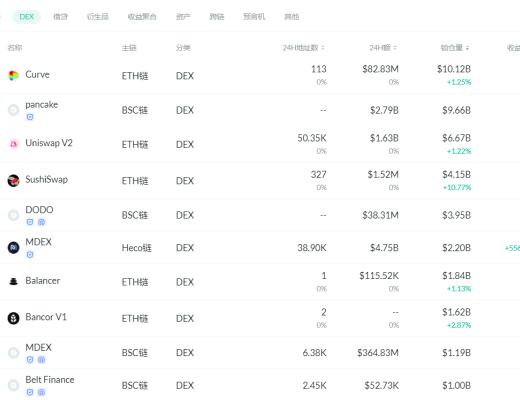Click the square blue badge under DODO
The image size is (520, 400).
30,222
